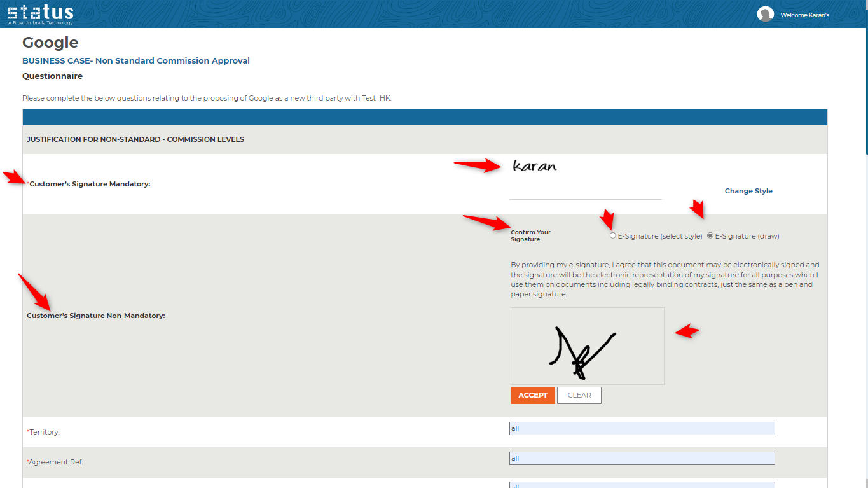Click the Territory input field
Image resolution: width=868 pixels, height=488 pixels.
641,428
